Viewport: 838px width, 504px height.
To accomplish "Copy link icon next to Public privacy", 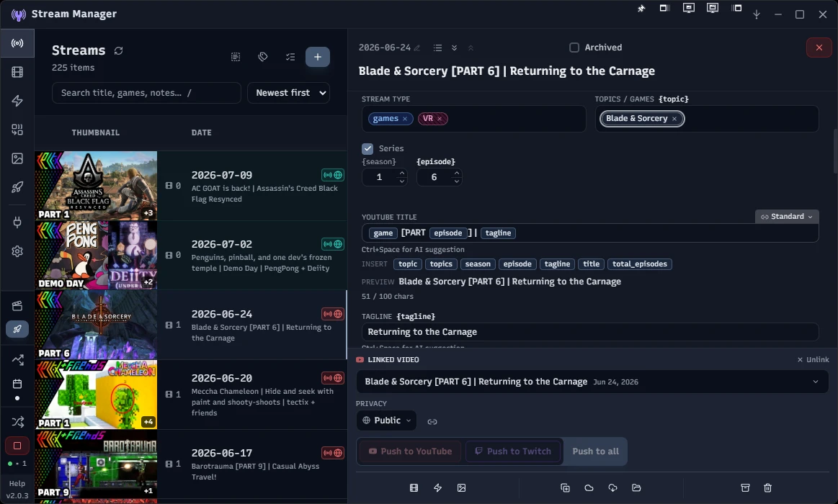I will coord(432,422).
